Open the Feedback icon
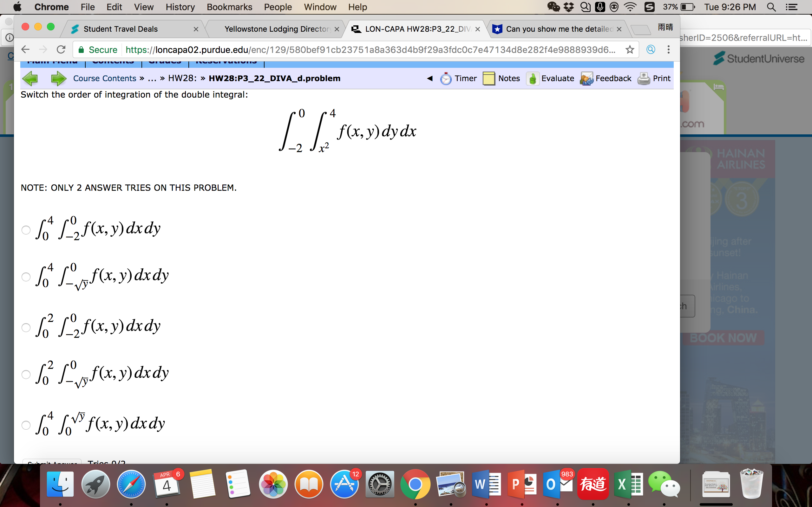 pyautogui.click(x=586, y=79)
